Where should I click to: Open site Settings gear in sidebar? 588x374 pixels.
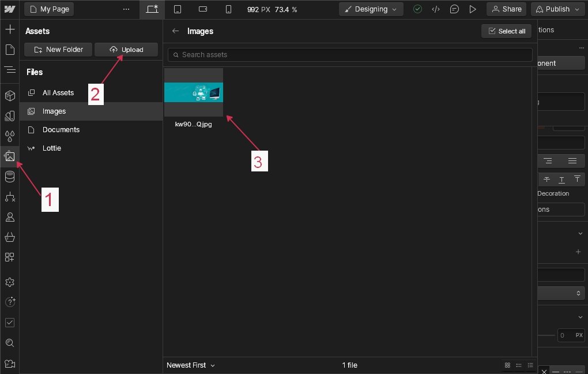click(x=9, y=282)
